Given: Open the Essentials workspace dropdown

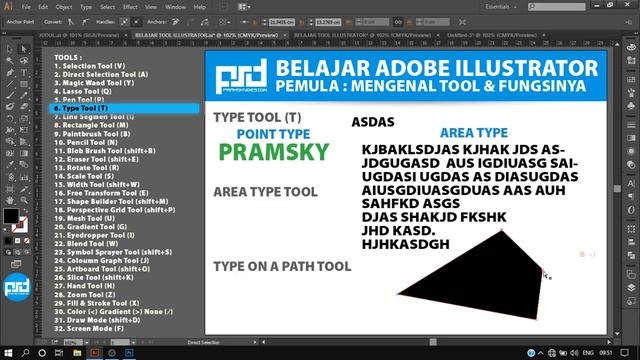Looking at the screenshot, I should (501, 7).
